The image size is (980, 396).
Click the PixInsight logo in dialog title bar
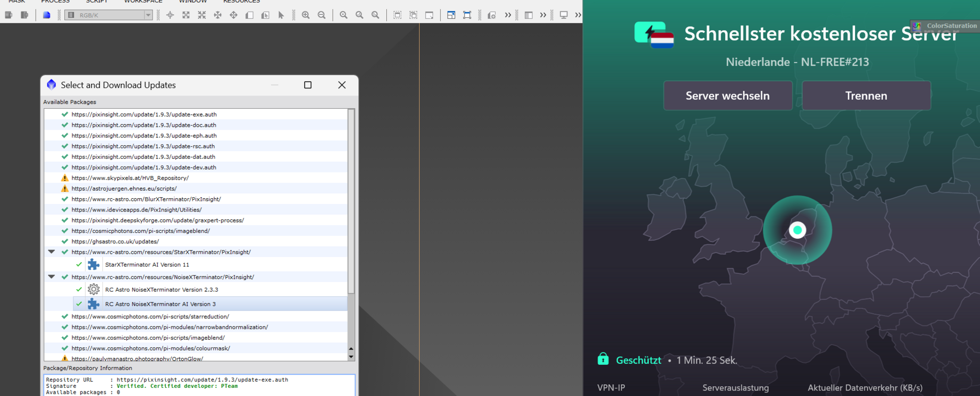tap(52, 85)
